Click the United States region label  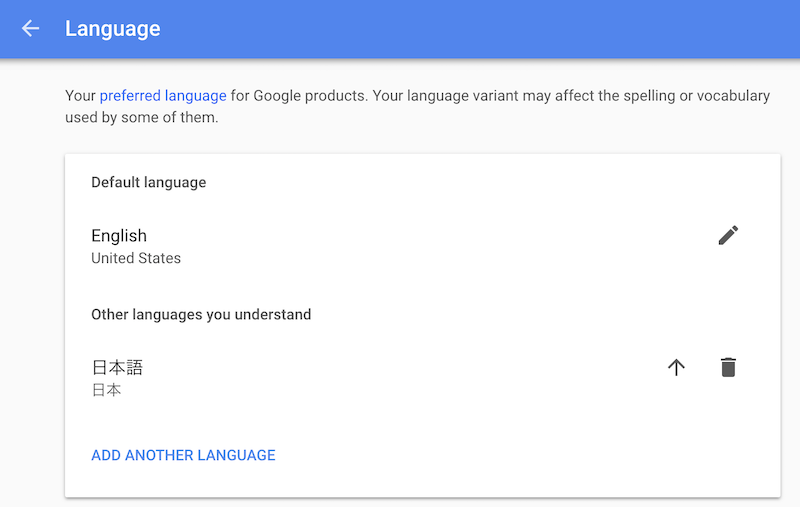(x=136, y=258)
